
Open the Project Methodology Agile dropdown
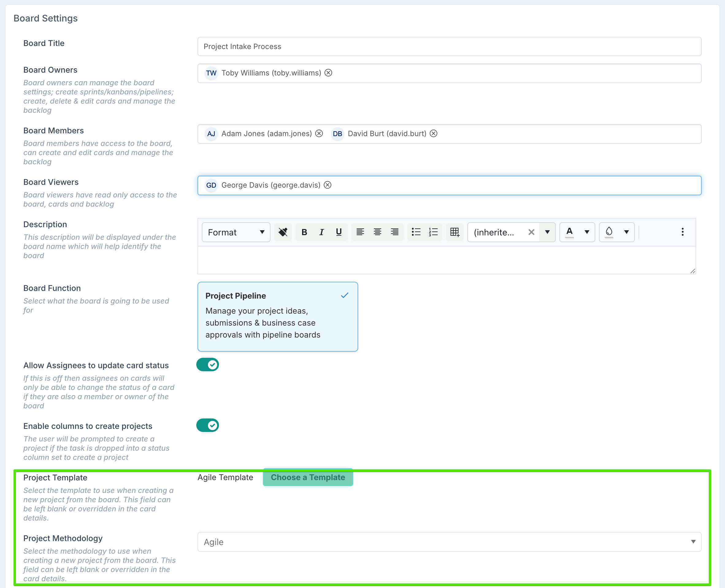click(449, 542)
